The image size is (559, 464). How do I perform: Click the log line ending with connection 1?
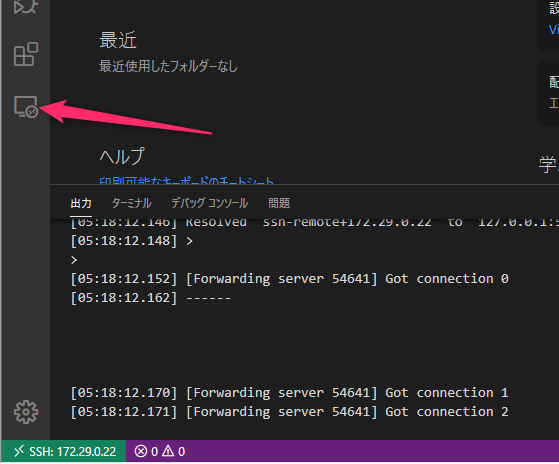click(x=289, y=393)
